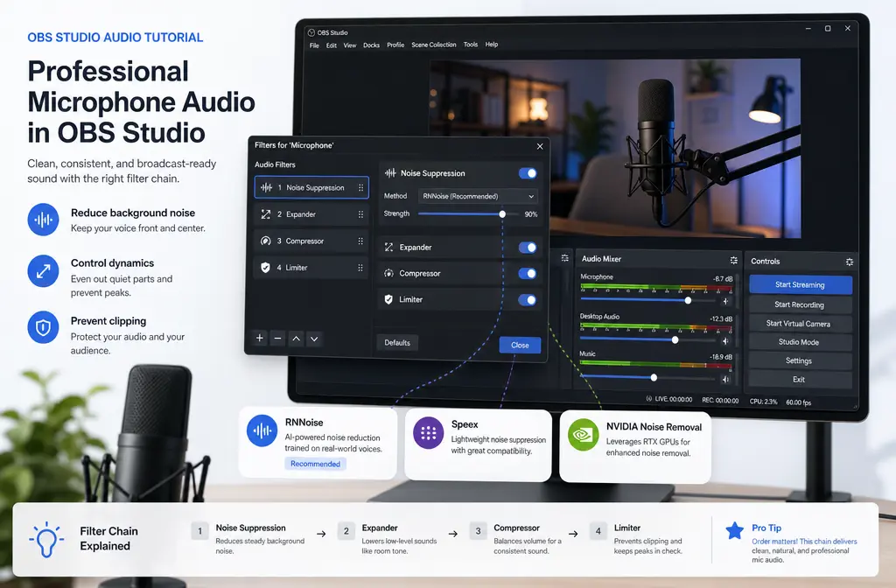Screen dimensions: 896x588
Task: Click the Limiter shield icon in filter list
Action: pyautogui.click(x=265, y=268)
